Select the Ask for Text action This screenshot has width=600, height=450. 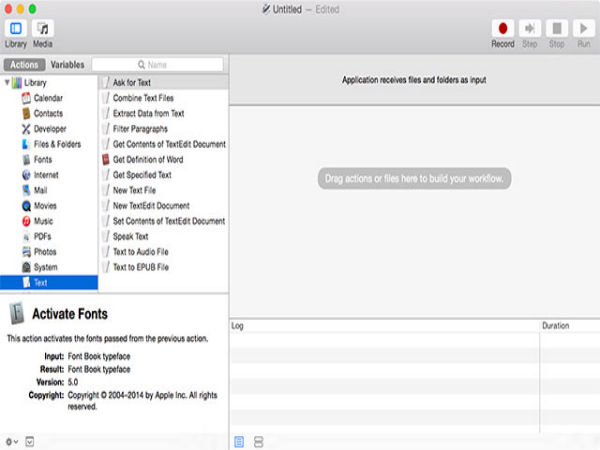[164, 83]
